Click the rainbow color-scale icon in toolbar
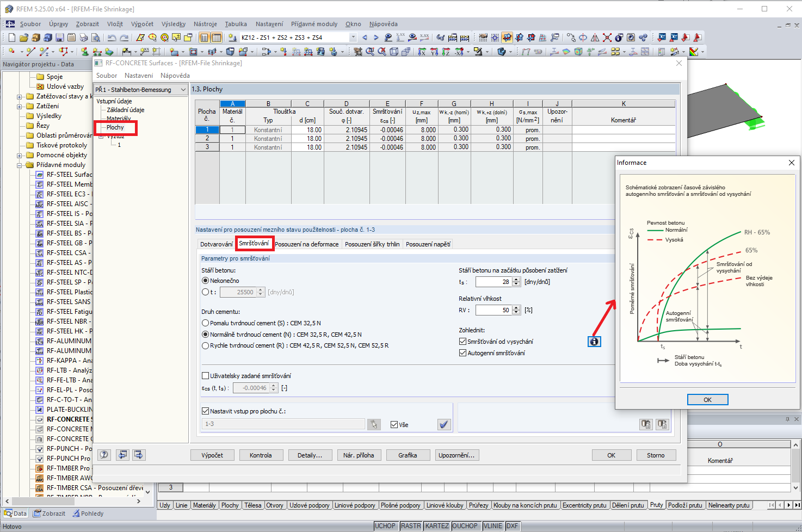 tap(694, 52)
